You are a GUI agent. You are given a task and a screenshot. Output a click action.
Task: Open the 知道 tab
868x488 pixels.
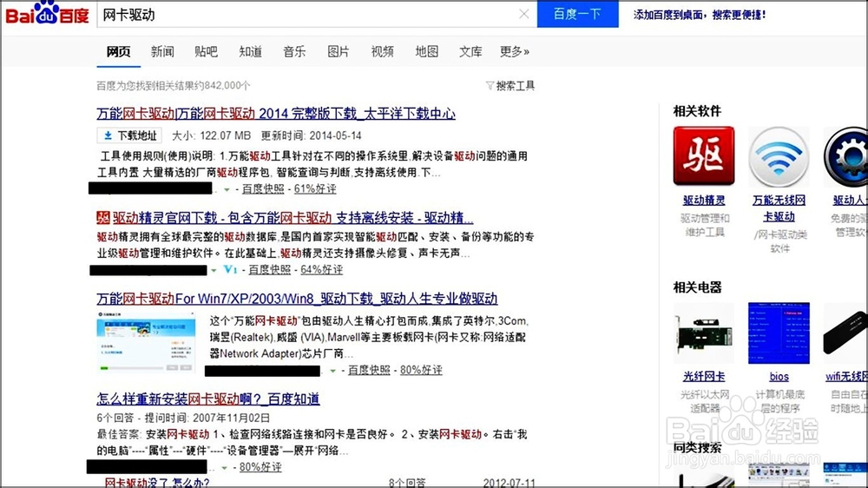point(250,51)
